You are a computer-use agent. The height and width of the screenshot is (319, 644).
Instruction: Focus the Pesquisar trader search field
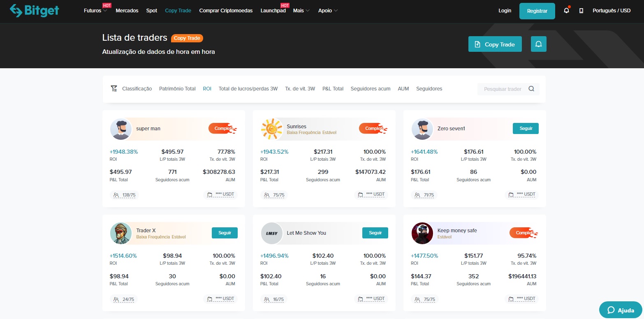508,89
